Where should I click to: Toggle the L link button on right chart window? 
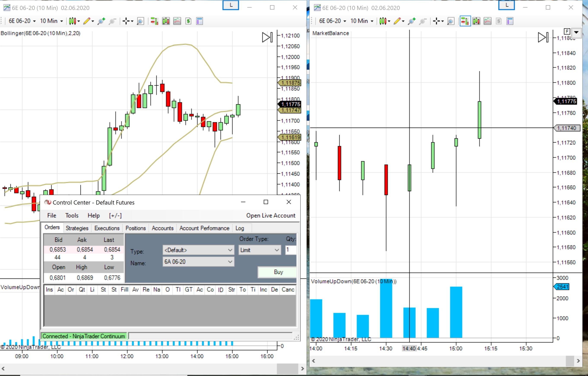point(507,5)
